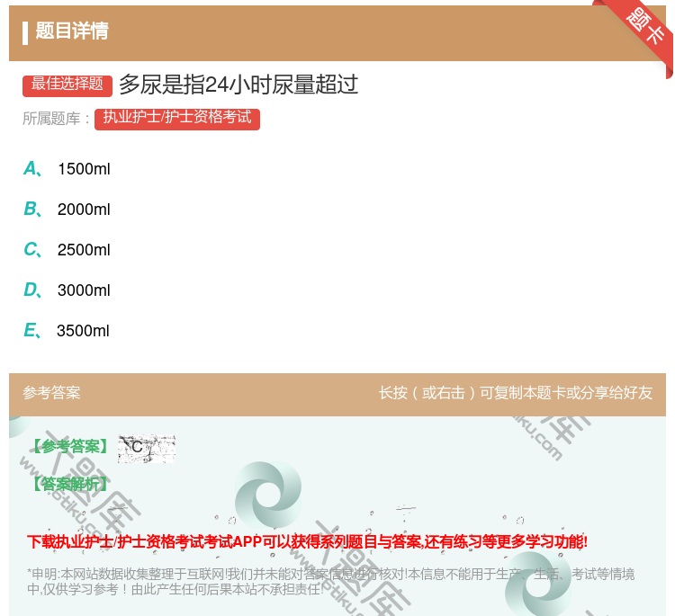Open the 执业护士/护士资格考试 question bank link
The image size is (675, 616).
tap(177, 119)
